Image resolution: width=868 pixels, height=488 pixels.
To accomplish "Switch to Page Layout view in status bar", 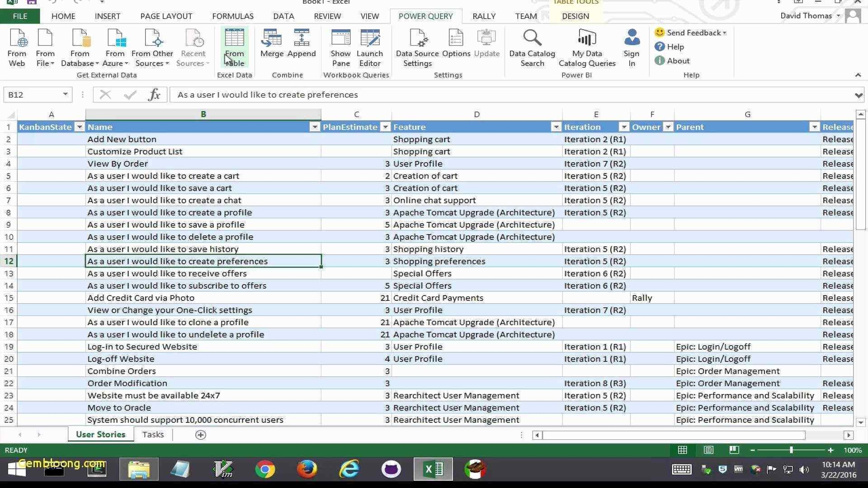I will (x=708, y=450).
